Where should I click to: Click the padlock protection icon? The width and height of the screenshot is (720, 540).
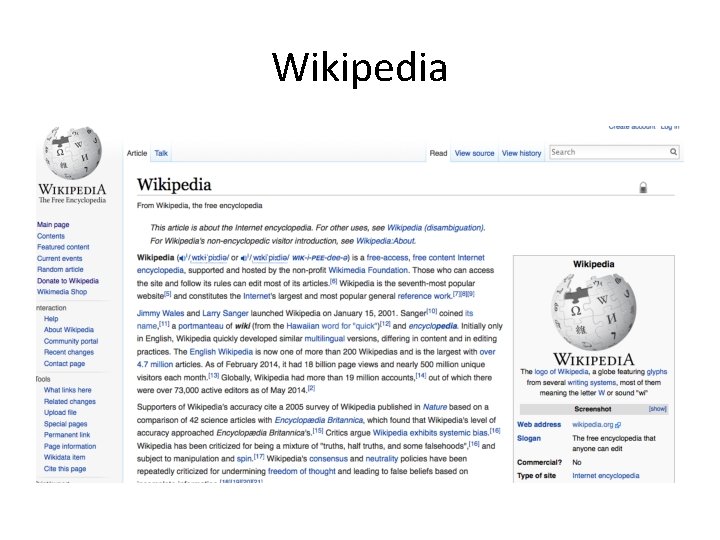pos(643,187)
